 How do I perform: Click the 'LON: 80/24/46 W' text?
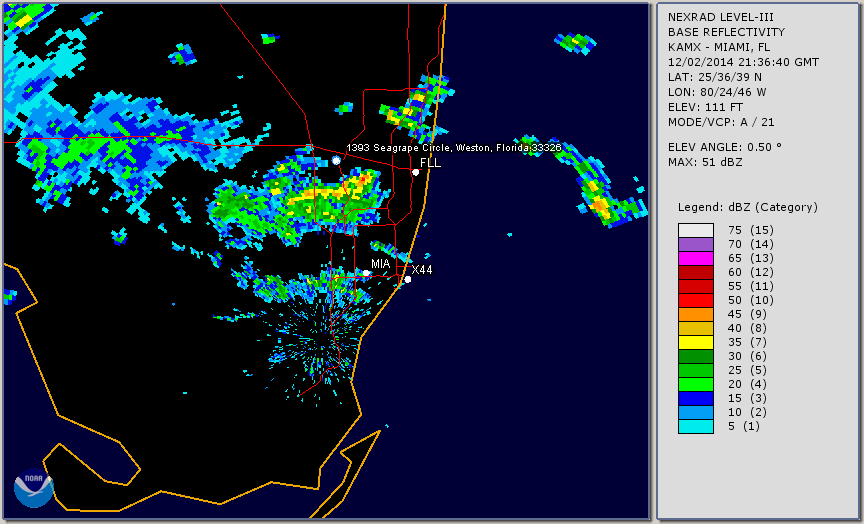coord(717,92)
